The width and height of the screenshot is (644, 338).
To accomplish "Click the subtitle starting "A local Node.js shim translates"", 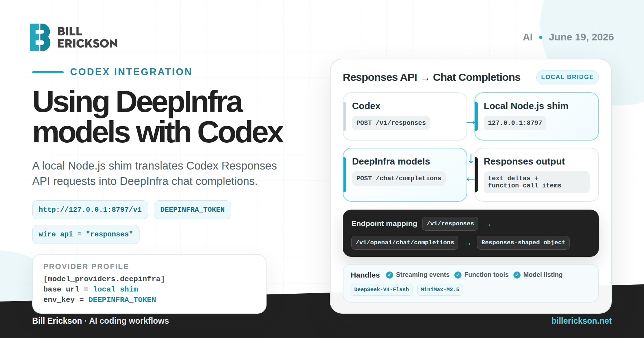I will [155, 173].
